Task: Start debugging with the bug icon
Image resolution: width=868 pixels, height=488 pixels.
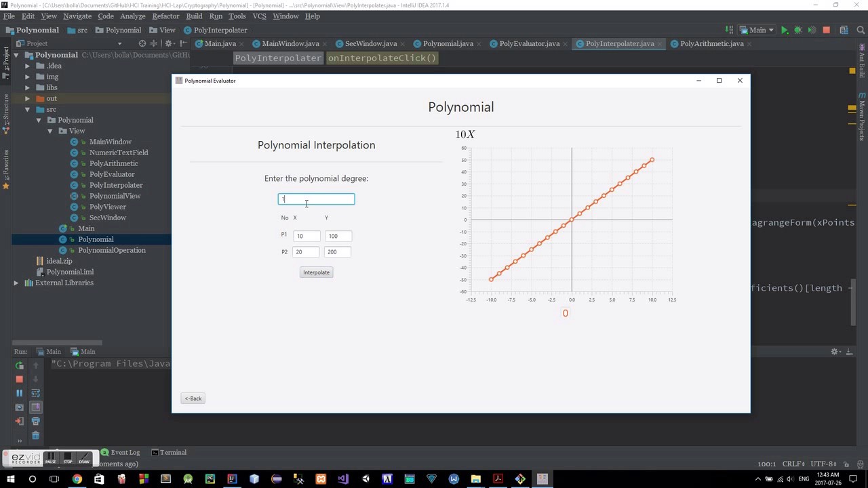Action: pyautogui.click(x=798, y=30)
